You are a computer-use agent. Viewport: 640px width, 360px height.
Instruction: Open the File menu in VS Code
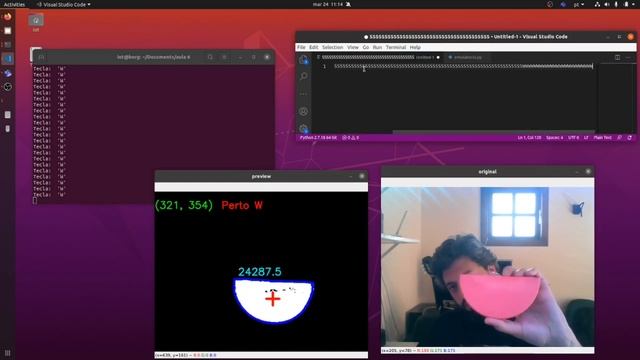pyautogui.click(x=301, y=47)
